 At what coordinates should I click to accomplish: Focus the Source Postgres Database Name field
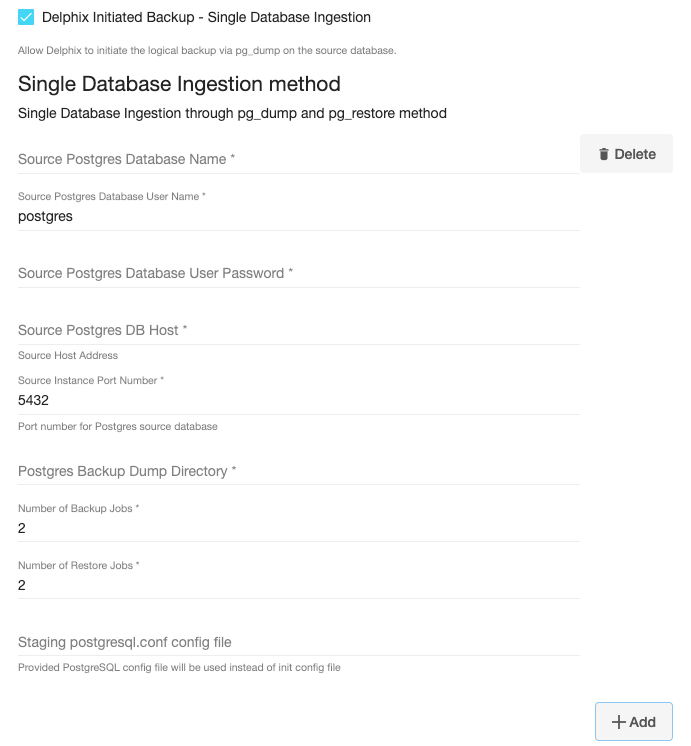(x=298, y=159)
